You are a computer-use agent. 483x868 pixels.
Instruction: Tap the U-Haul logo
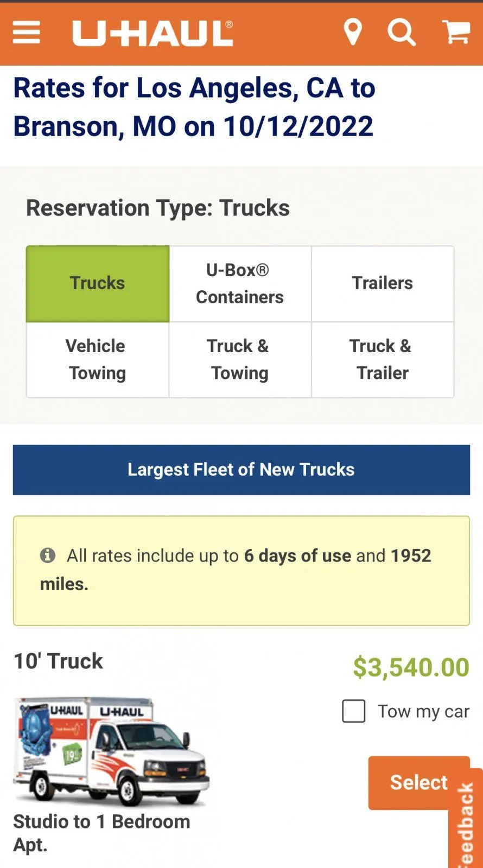[x=153, y=33]
